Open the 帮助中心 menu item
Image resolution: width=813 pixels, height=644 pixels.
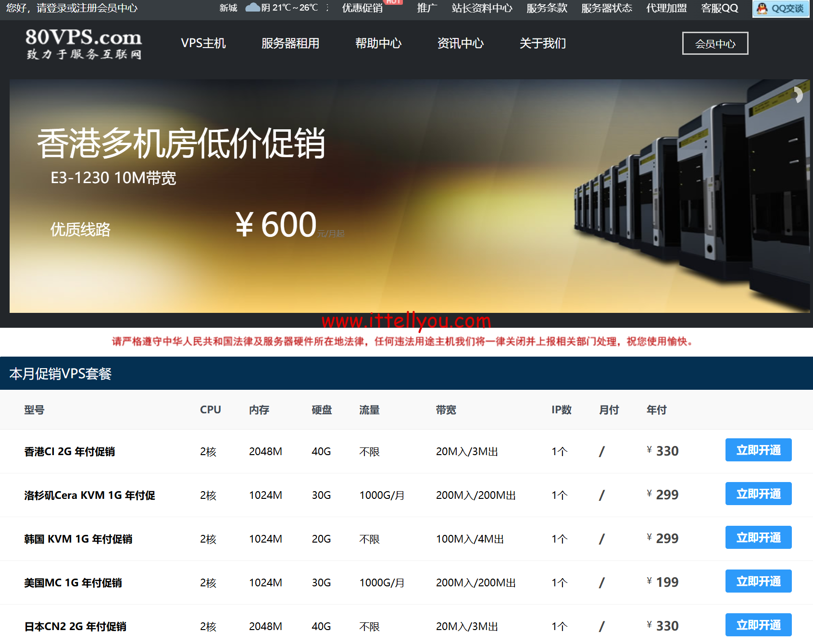(x=378, y=43)
